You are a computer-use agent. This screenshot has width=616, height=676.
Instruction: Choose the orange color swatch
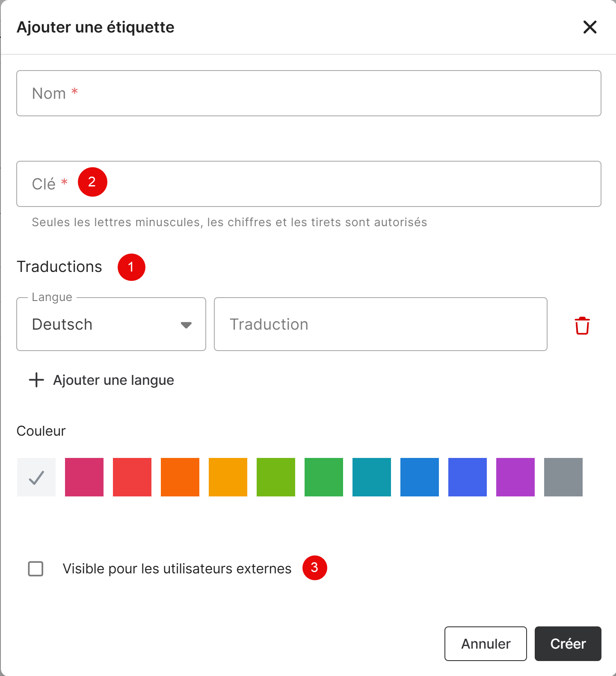click(180, 477)
